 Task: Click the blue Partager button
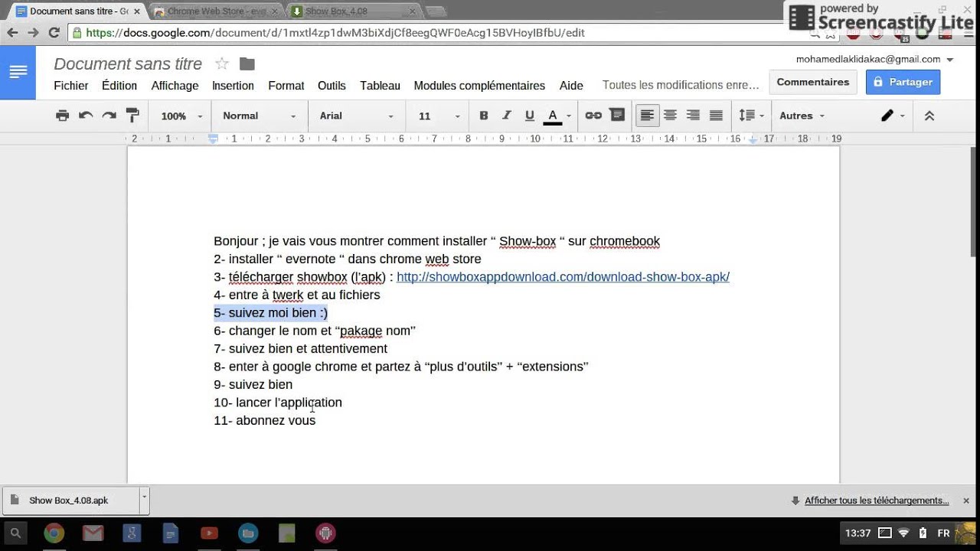[x=903, y=82]
